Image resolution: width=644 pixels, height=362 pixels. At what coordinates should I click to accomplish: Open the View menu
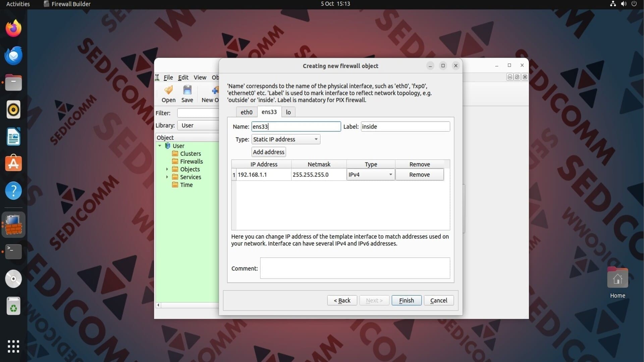coord(200,77)
